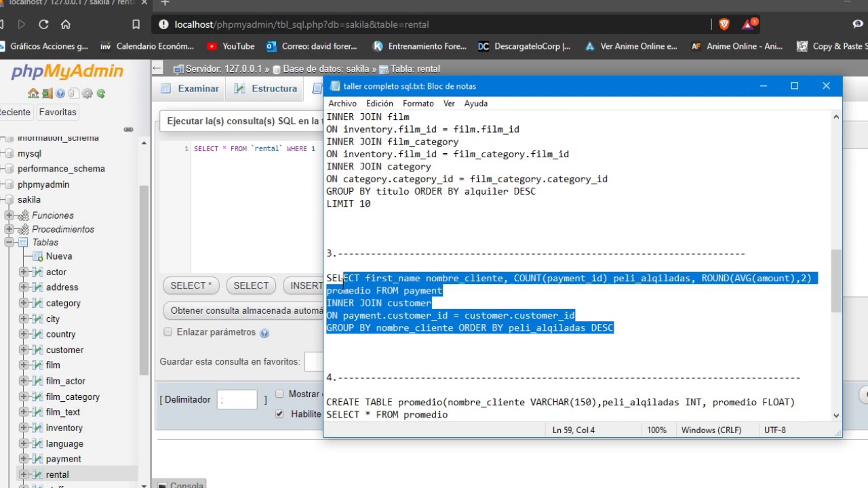Viewport: 868px width, 488px height.
Task: Uncheck the Habilite checkbox
Action: click(x=279, y=413)
